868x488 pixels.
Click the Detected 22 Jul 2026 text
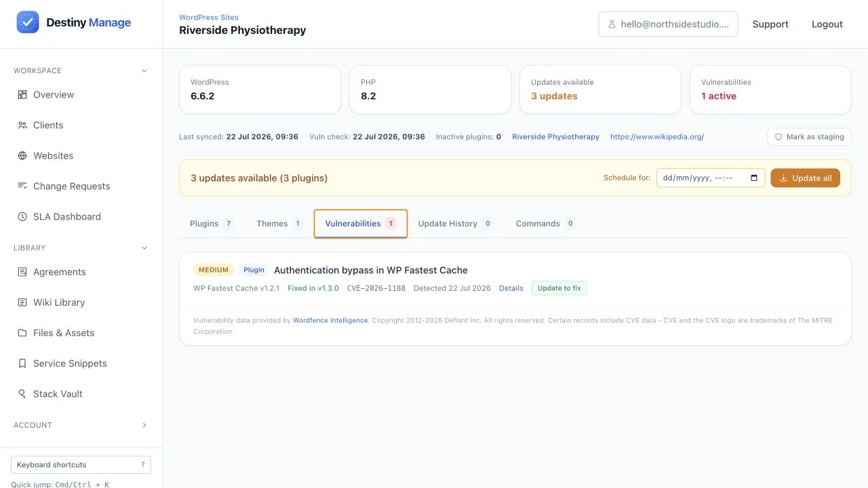click(x=452, y=288)
